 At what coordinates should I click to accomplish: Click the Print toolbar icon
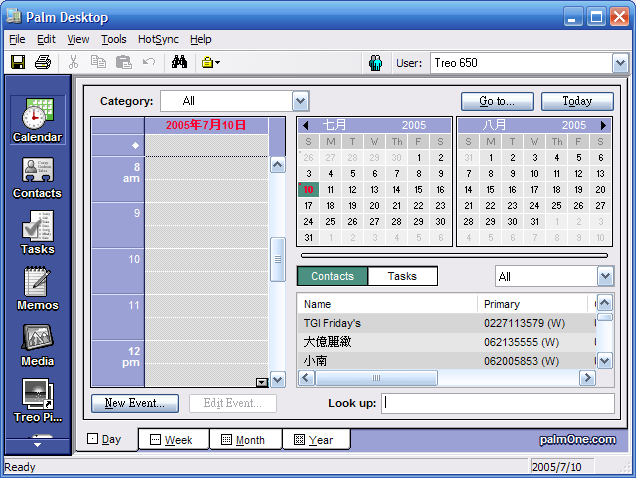[43, 62]
